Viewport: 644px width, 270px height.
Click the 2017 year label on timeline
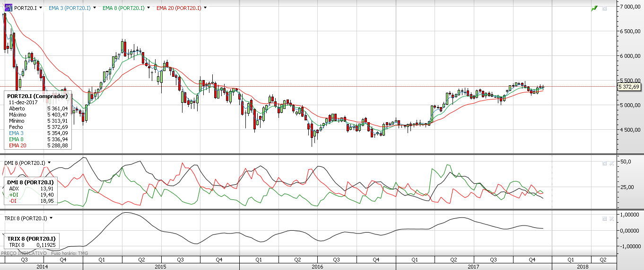click(x=474, y=267)
